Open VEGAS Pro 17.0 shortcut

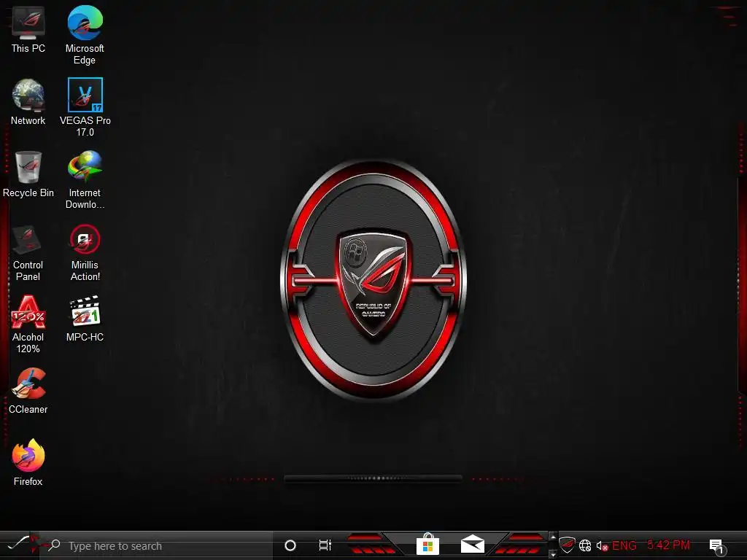pyautogui.click(x=85, y=107)
